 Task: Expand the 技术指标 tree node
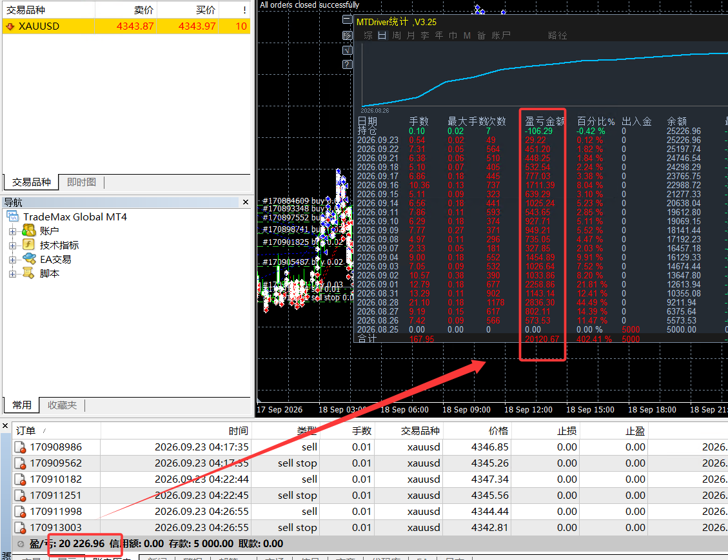tap(12, 246)
